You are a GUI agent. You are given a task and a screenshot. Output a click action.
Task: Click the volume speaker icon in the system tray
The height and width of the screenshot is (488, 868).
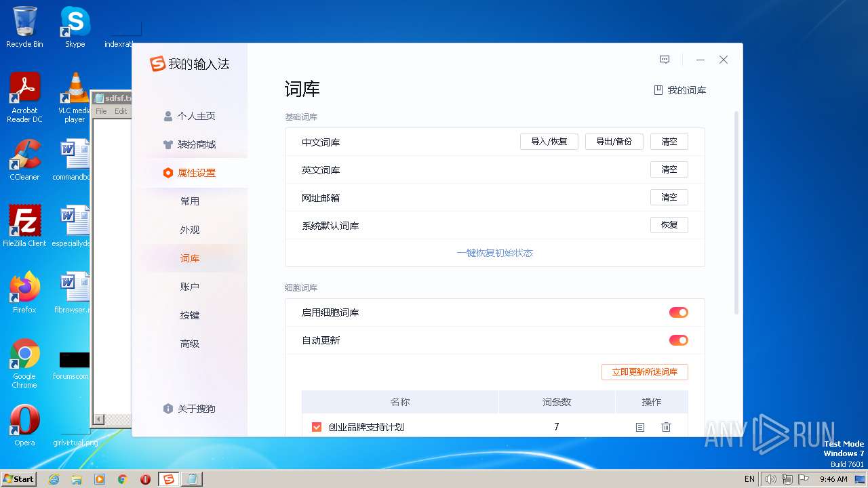click(770, 479)
